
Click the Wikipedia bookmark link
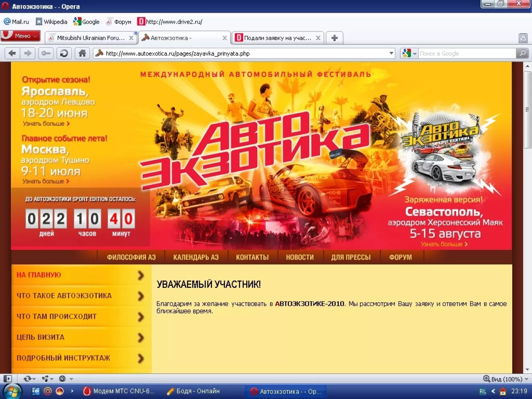[x=52, y=22]
